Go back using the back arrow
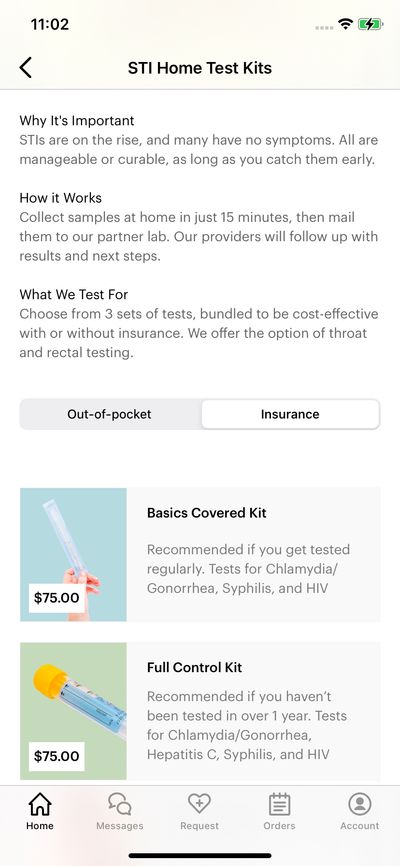The width and height of the screenshot is (400, 866). (25, 67)
